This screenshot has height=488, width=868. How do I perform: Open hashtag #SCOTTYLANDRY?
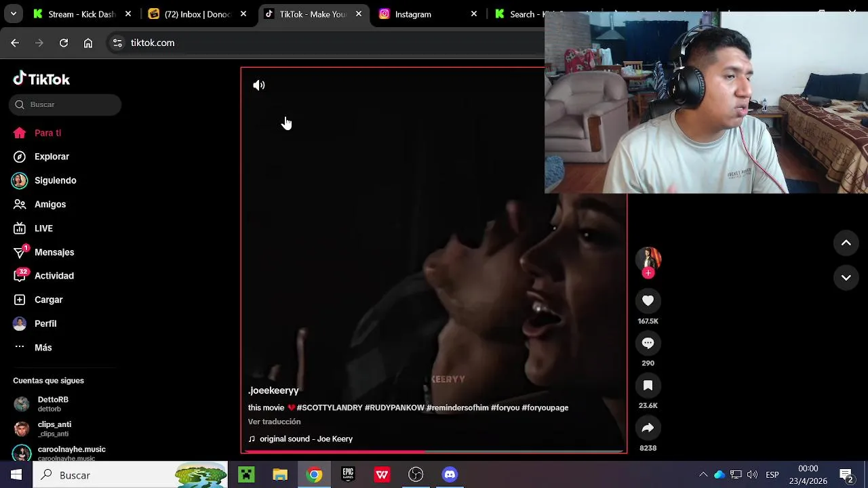coord(330,408)
